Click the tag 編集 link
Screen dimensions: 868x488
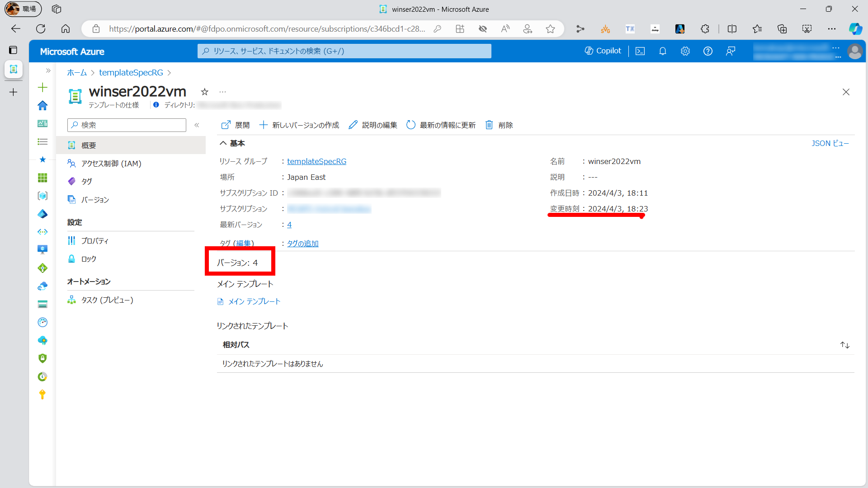(244, 244)
